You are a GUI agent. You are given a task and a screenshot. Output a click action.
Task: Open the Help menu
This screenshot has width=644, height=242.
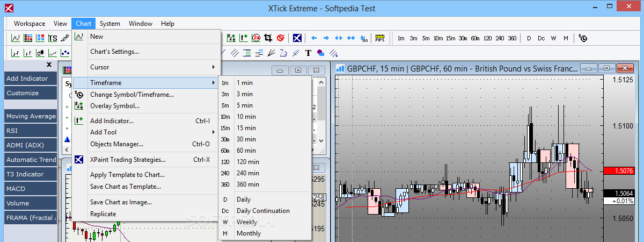(x=168, y=24)
